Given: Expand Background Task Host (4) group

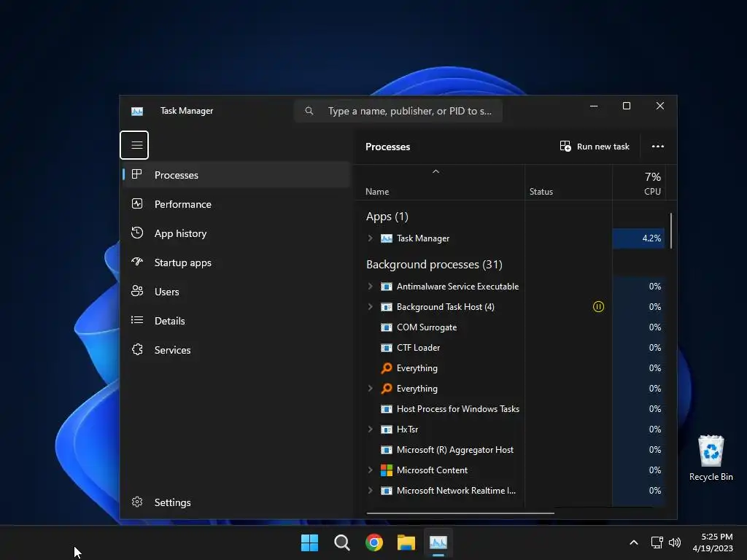Looking at the screenshot, I should point(370,307).
